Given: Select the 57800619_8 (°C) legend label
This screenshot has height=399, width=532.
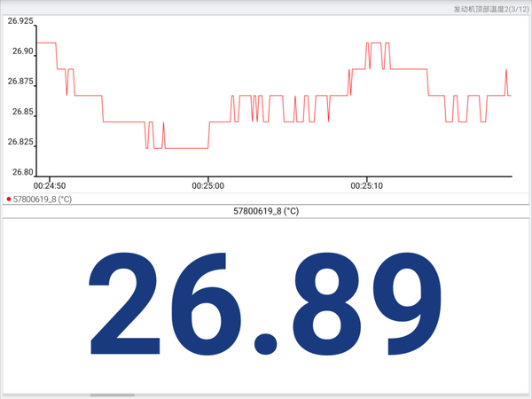Looking at the screenshot, I should click(43, 199).
